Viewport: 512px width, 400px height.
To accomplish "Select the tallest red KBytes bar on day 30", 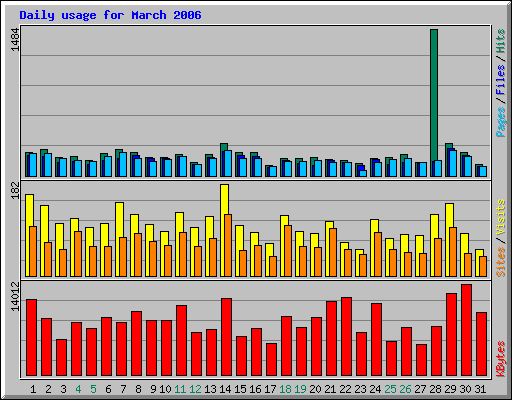I will click(x=466, y=330).
